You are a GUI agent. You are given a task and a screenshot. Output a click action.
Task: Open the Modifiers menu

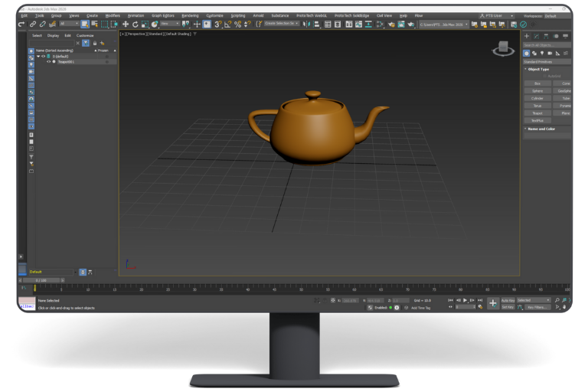click(113, 16)
